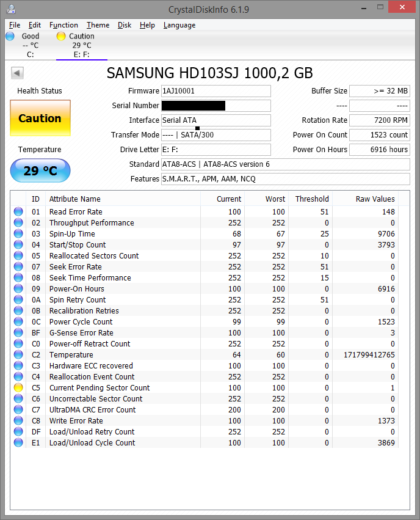Click the Worst column header
The height and width of the screenshot is (520, 420).
pos(266,199)
